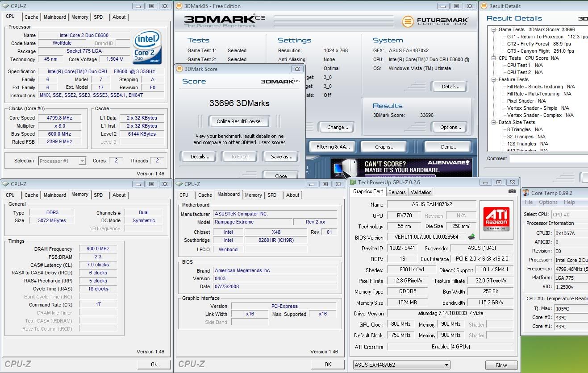Click the Alienware banner advertisement

click(x=401, y=167)
